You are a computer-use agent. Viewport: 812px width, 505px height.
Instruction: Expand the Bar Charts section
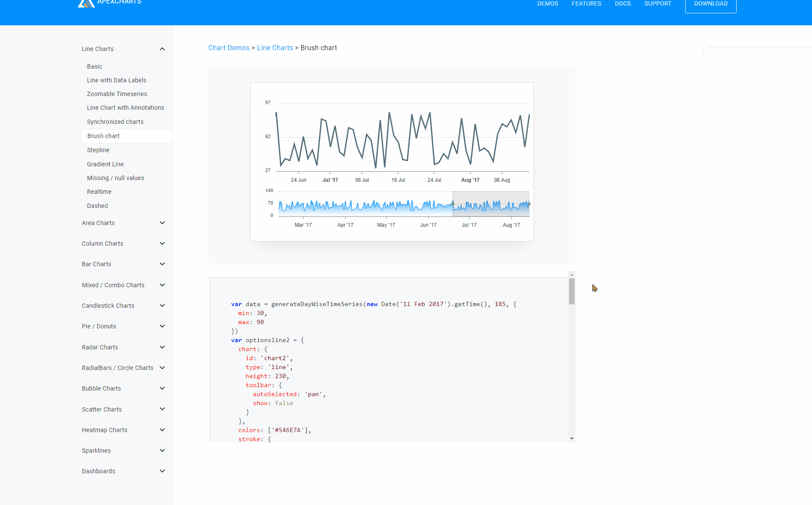pyautogui.click(x=162, y=264)
